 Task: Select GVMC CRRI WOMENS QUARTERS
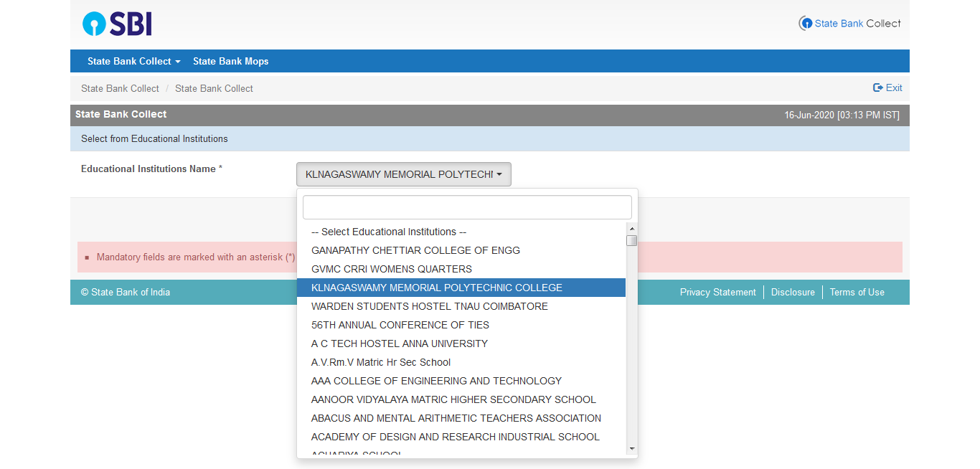(x=461, y=269)
